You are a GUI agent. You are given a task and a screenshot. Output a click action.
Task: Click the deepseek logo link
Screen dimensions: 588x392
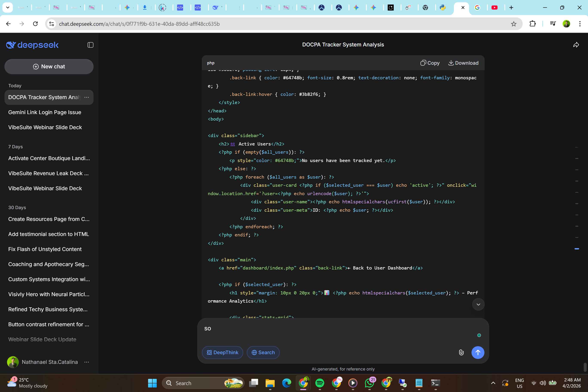click(32, 45)
